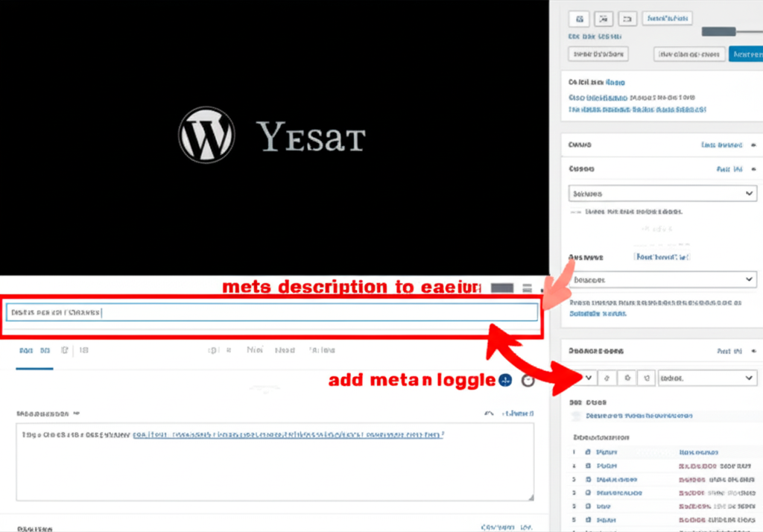Viewport: 763px width, 532px height.
Task: Open the second dropdown selector in the sidebar
Action: click(x=662, y=279)
